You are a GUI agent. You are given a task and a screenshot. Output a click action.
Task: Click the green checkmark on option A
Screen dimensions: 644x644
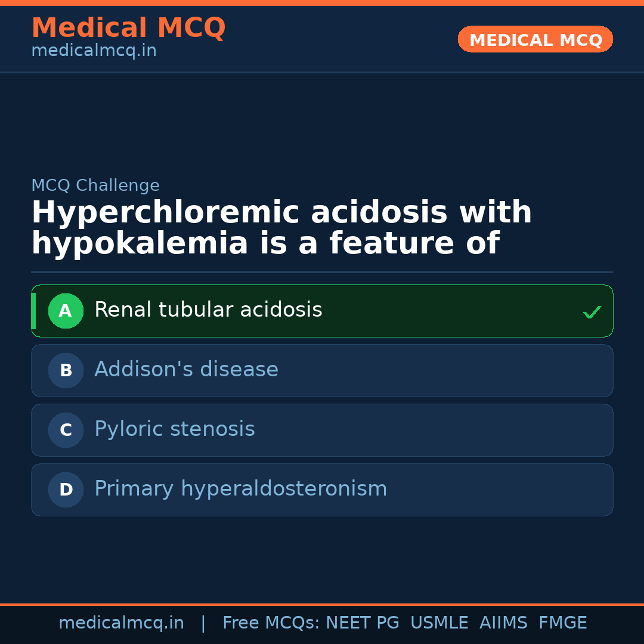(x=592, y=312)
